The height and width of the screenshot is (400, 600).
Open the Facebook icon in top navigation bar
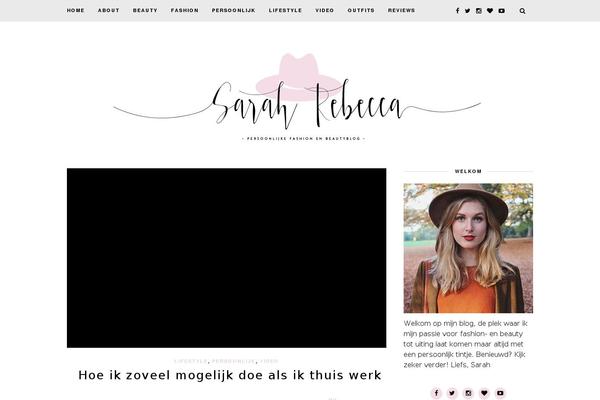(x=457, y=11)
